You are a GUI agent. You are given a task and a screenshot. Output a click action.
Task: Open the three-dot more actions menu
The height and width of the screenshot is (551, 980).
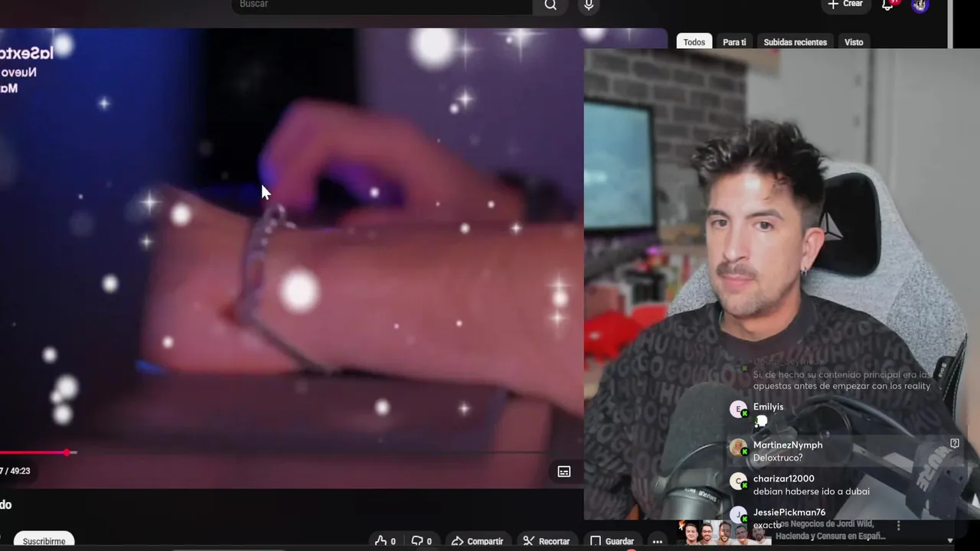click(657, 541)
